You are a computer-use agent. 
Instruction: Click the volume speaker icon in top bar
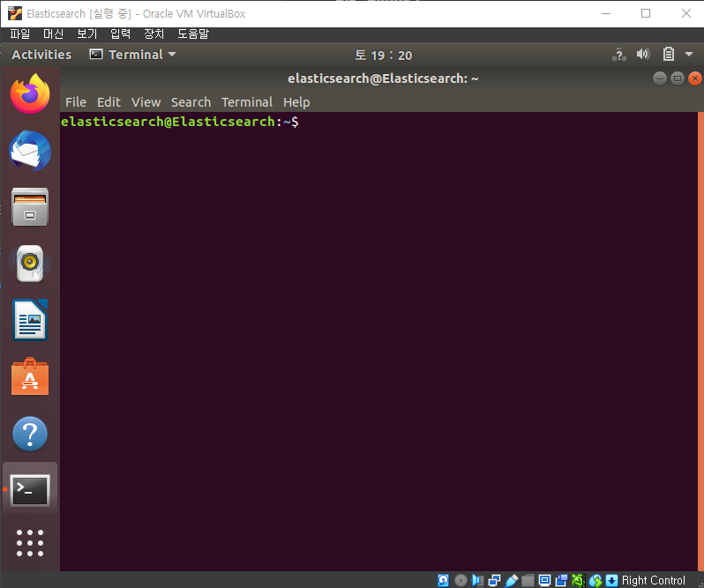coord(643,55)
